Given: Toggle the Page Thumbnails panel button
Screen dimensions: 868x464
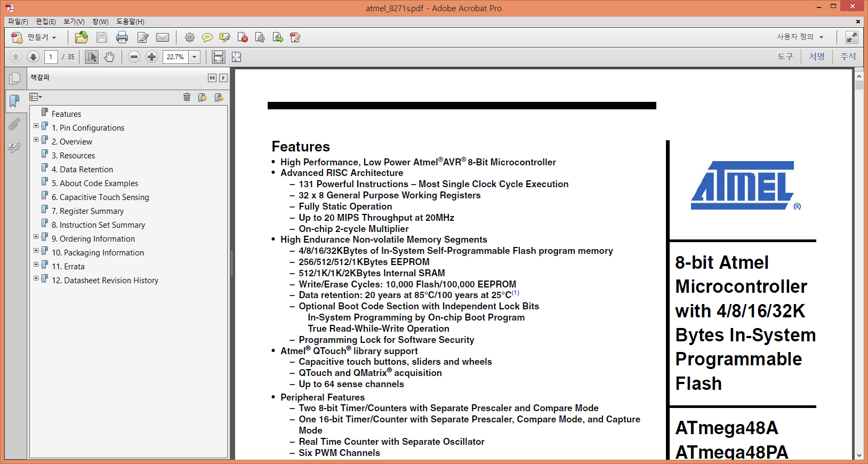Looking at the screenshot, I should coord(15,78).
